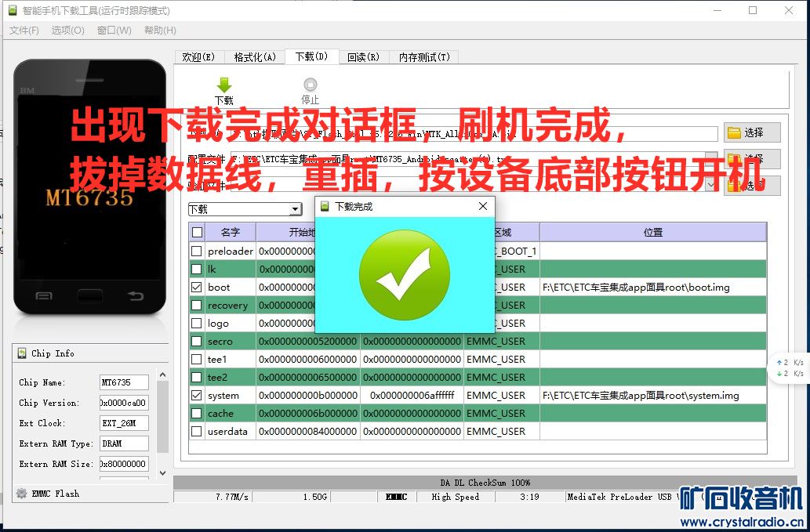The image size is (810, 532).
Task: Check the logo partition checkbox
Action: click(196, 324)
